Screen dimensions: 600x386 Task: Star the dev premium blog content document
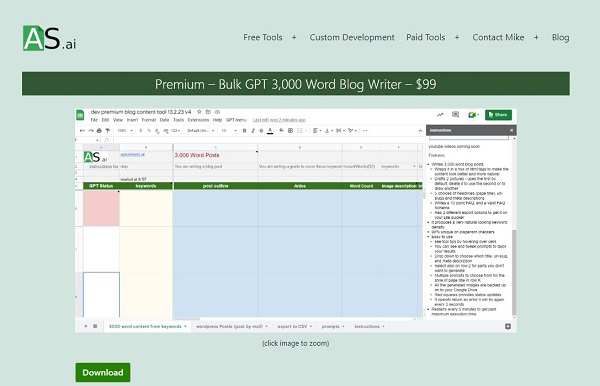[199, 112]
